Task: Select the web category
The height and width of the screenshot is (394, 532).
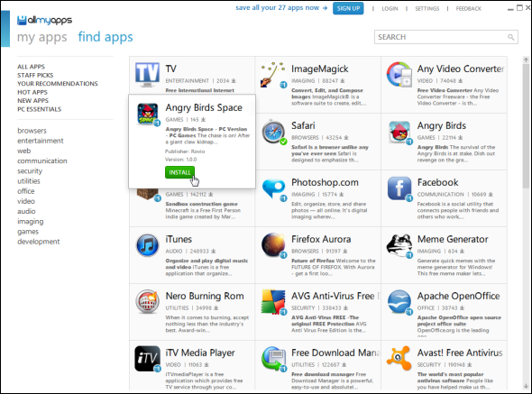Action: coord(24,151)
